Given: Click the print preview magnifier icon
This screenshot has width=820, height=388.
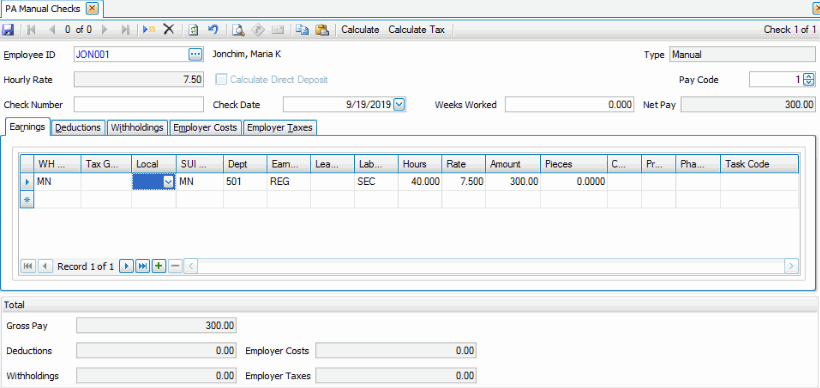Looking at the screenshot, I should click(x=238, y=30).
